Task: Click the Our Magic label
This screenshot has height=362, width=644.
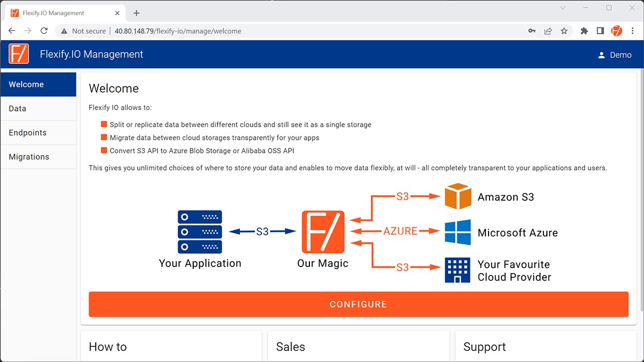Action: (323, 263)
